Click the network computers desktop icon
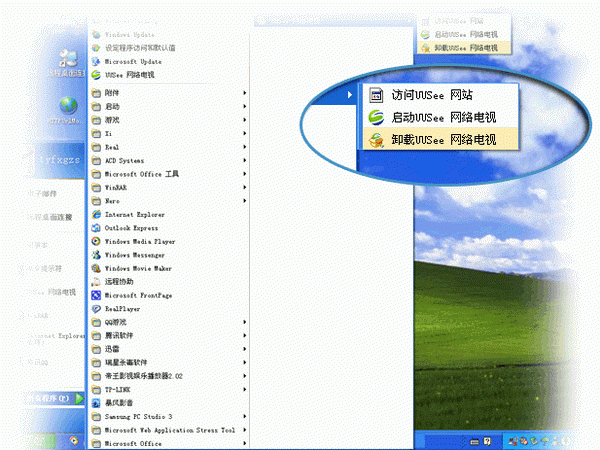Image resolution: width=600 pixels, height=450 pixels. click(68, 58)
